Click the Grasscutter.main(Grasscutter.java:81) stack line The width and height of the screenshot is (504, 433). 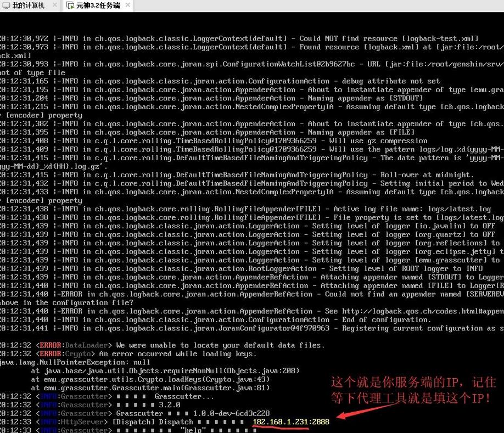(150, 388)
